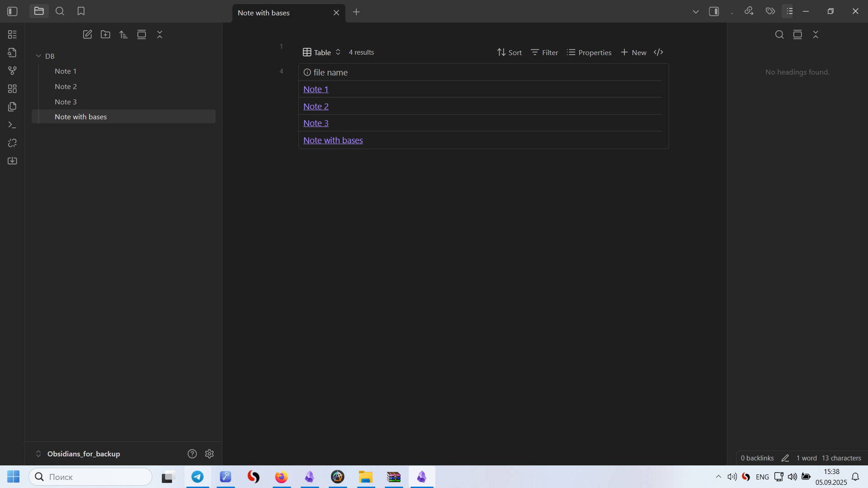Open the Filter menu in the base toolbar
This screenshot has width=868, height=488.
tap(544, 52)
